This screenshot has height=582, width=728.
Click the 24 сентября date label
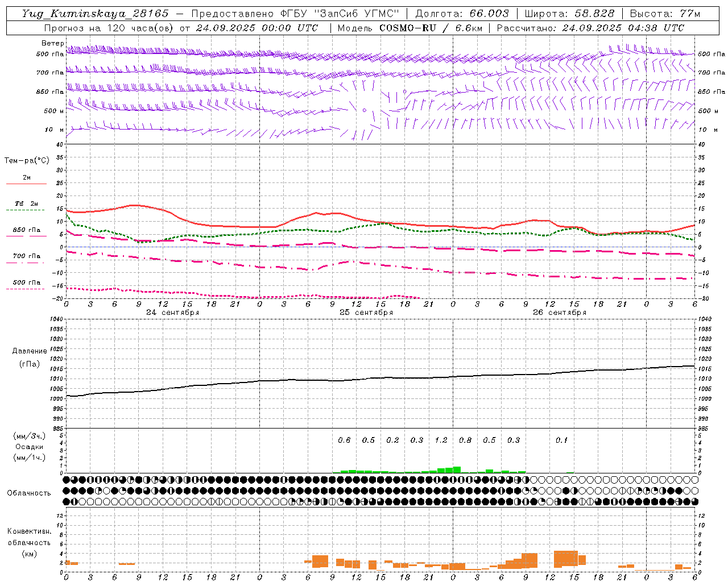tap(172, 313)
